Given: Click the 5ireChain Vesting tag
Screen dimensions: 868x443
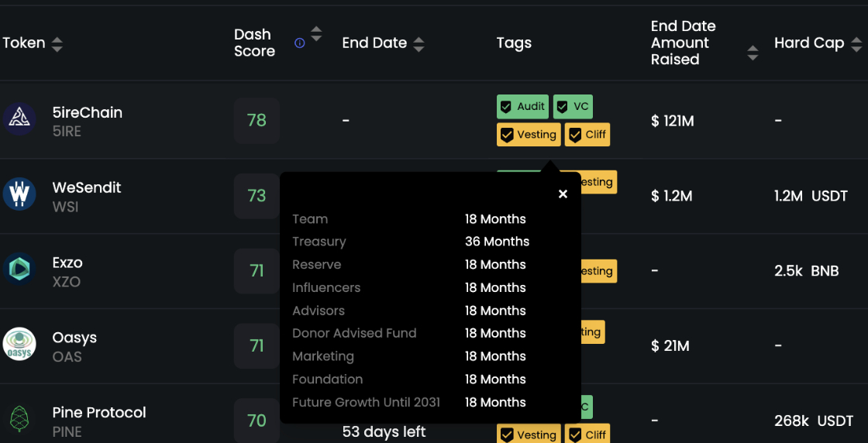Looking at the screenshot, I should tap(529, 135).
